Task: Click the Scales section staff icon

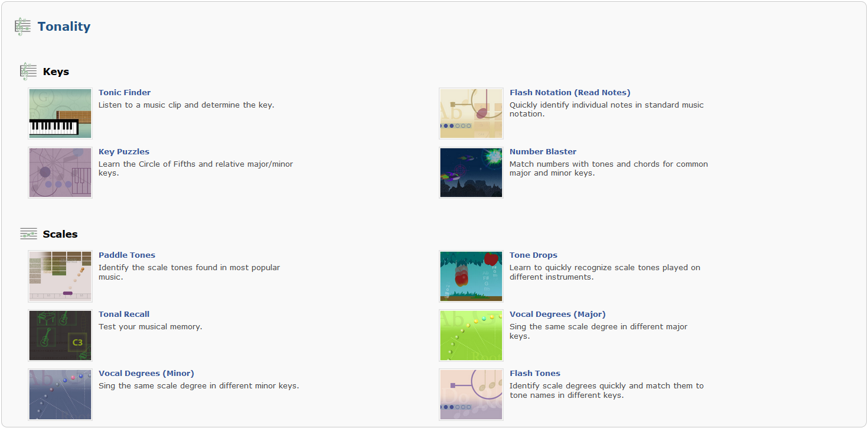Action: pyautogui.click(x=28, y=234)
